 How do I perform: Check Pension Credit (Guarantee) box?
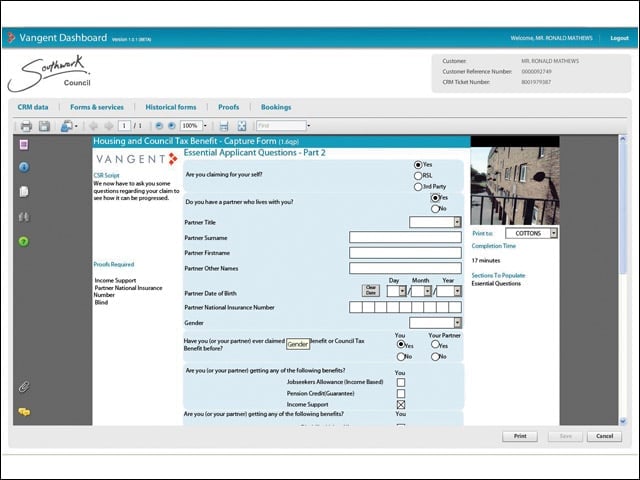tap(401, 393)
